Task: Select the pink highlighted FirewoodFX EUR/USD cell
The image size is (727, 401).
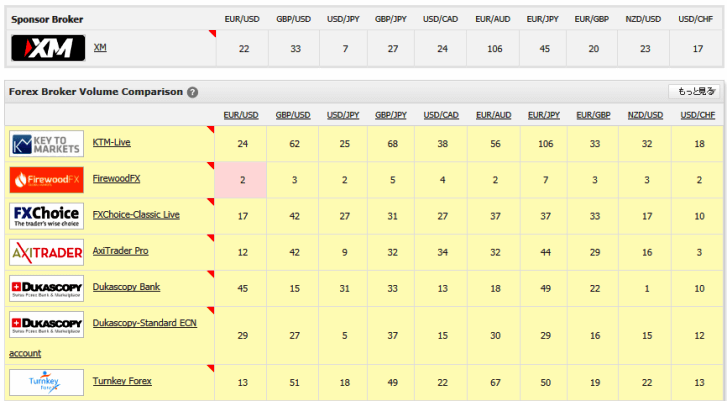Action: click(241, 180)
